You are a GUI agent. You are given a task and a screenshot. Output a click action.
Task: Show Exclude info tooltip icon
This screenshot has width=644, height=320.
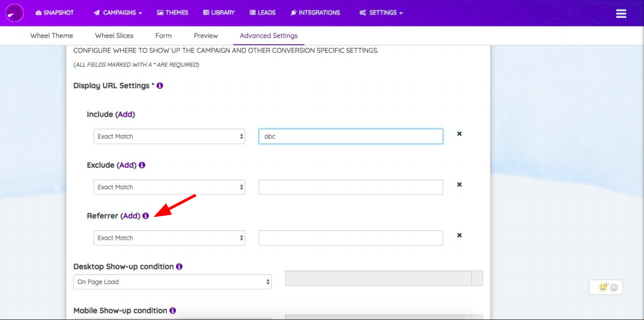coord(142,165)
